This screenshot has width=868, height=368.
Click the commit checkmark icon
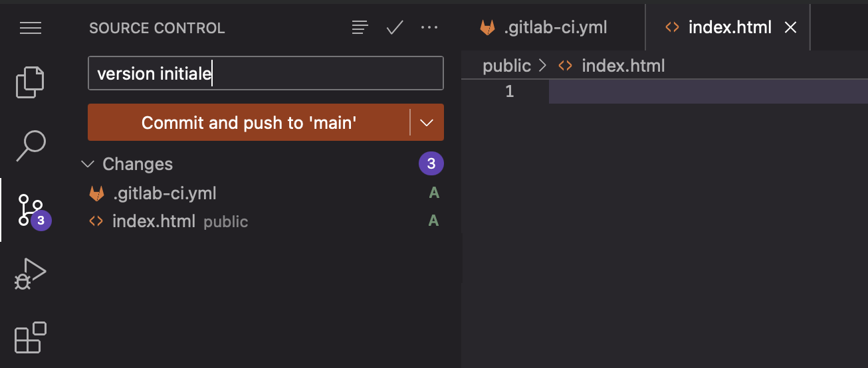(x=395, y=27)
